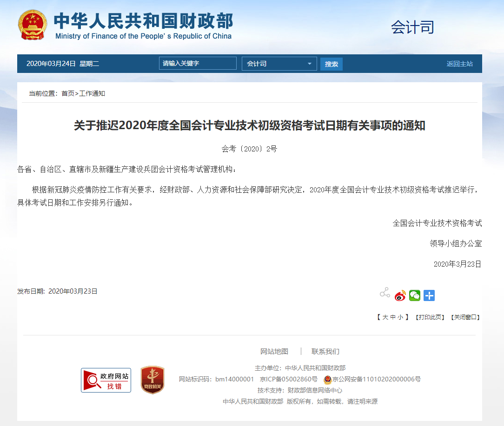Open the 联系我们 contact link
The height and width of the screenshot is (426, 504).
pos(325,351)
